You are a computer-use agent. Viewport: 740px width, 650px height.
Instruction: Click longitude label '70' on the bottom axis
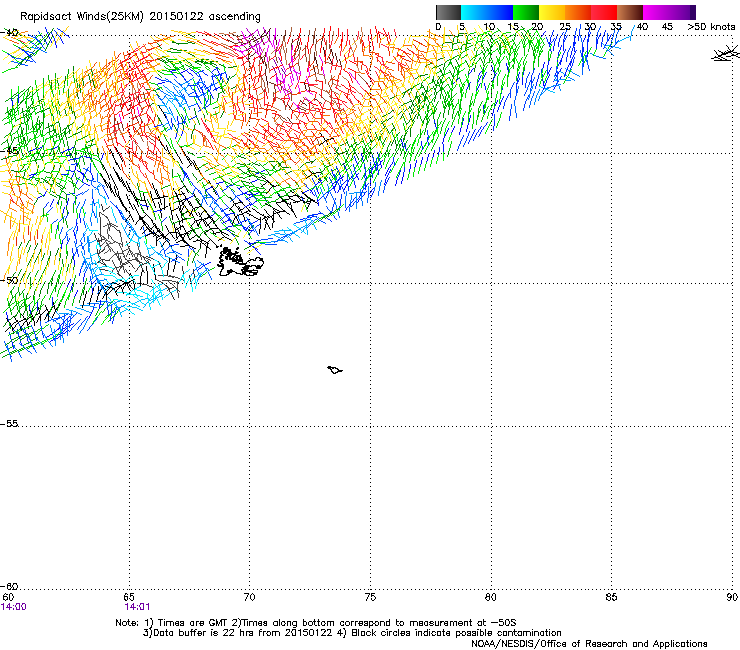(x=250, y=598)
